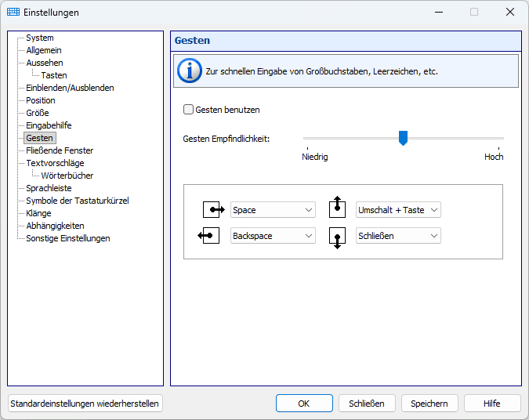Select Aussehen in the settings tree
This screenshot has height=420, width=529.
45,63
